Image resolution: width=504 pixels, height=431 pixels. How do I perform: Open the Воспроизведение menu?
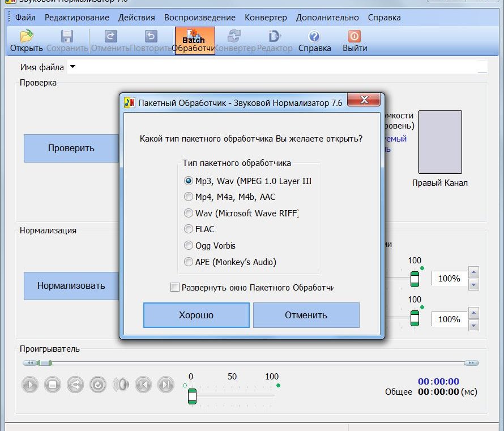point(200,18)
